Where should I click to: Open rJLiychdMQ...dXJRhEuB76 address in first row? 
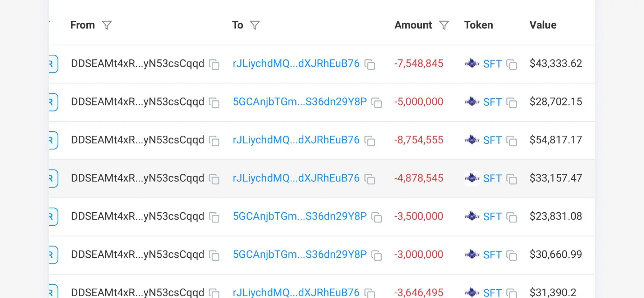pyautogui.click(x=296, y=64)
